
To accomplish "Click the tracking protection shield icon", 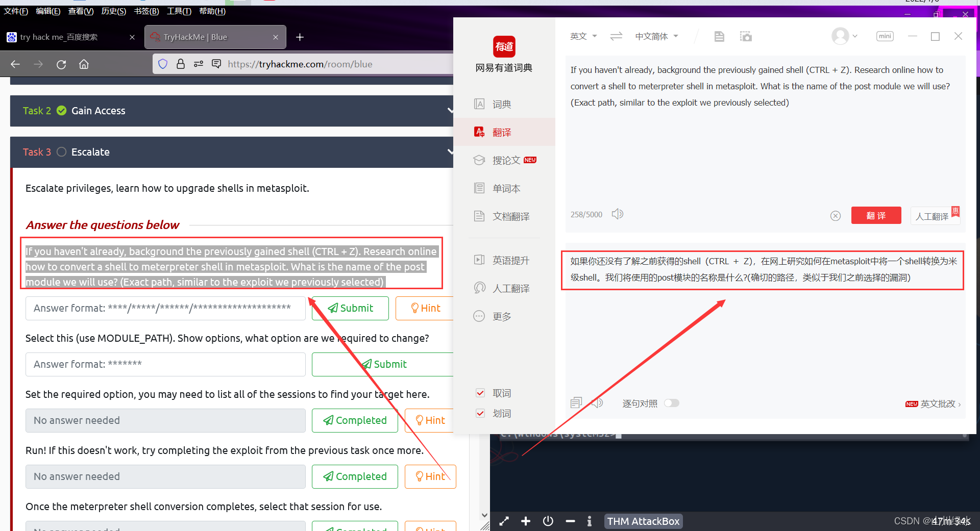I will 163,64.
